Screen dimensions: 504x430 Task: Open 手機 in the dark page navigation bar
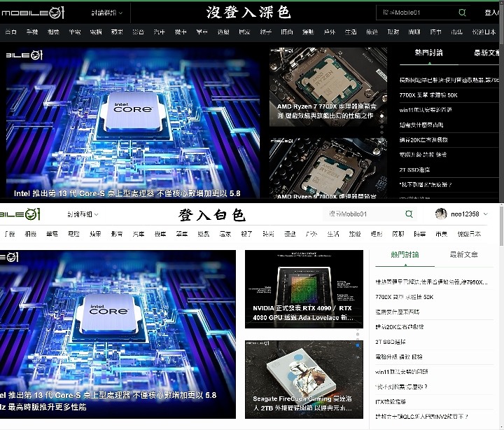tap(32, 32)
